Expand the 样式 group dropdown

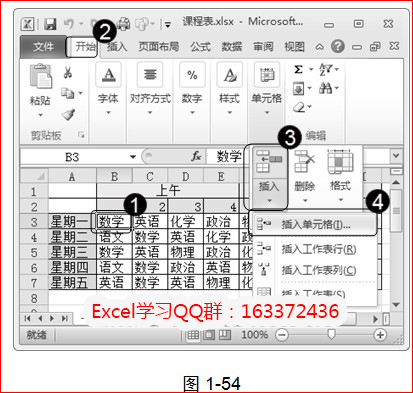click(229, 113)
